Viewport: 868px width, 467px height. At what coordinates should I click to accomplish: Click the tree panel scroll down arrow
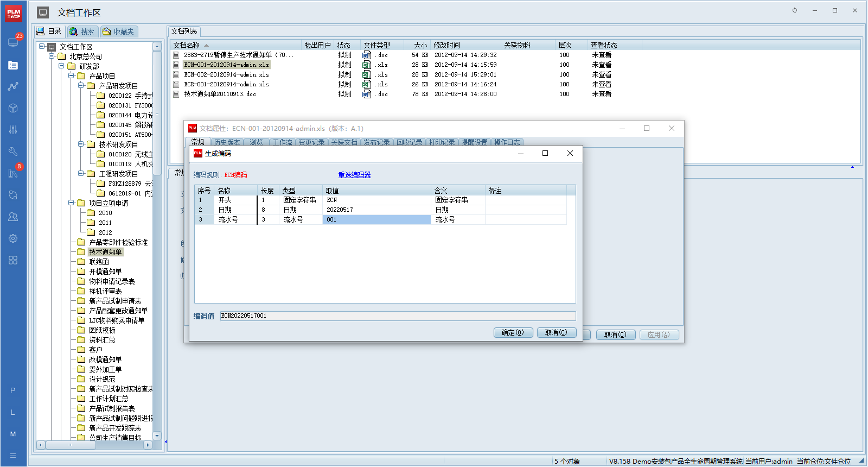[x=157, y=436]
